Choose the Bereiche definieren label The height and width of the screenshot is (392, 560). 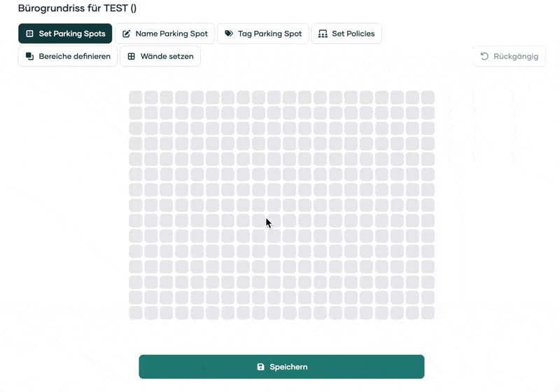(x=74, y=56)
